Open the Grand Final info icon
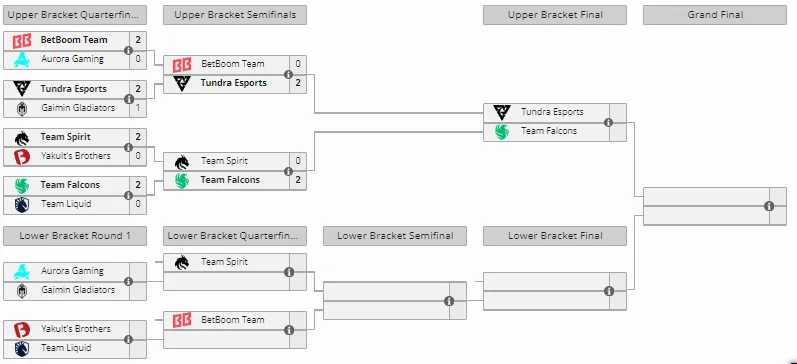This screenshot has height=364, width=797. pyautogui.click(x=769, y=206)
